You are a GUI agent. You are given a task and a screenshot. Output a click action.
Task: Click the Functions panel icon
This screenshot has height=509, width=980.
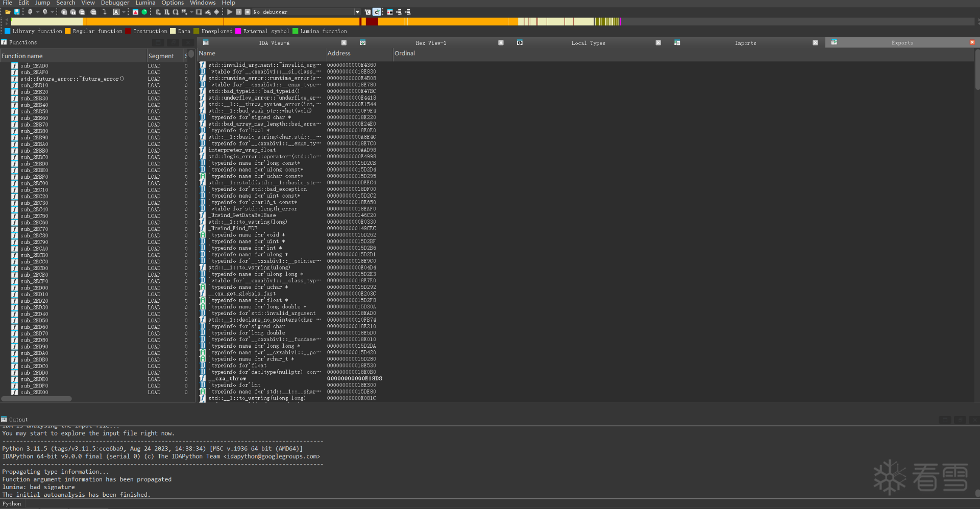point(4,42)
